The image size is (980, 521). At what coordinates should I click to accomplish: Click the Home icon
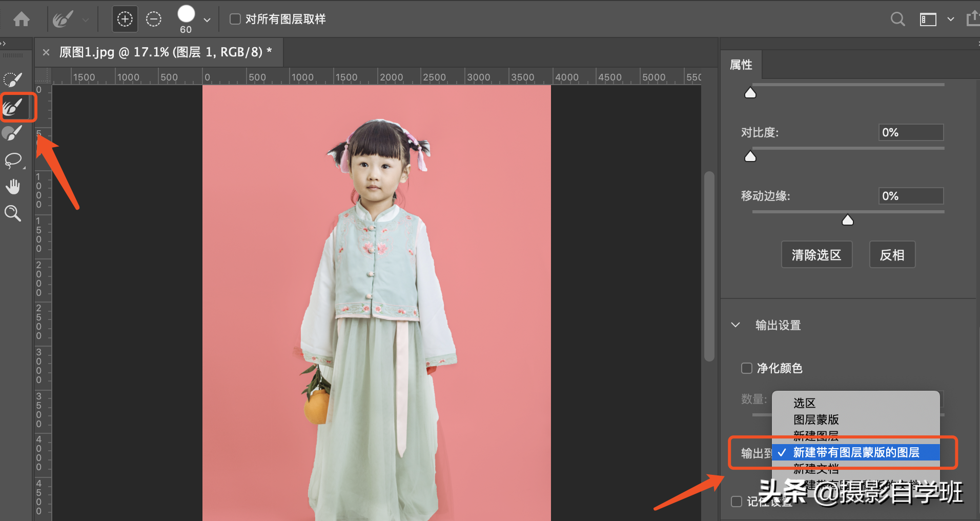coord(22,19)
